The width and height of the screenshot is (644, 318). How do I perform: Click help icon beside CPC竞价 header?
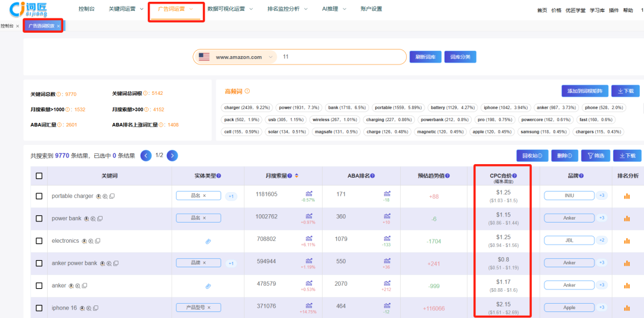click(x=515, y=176)
